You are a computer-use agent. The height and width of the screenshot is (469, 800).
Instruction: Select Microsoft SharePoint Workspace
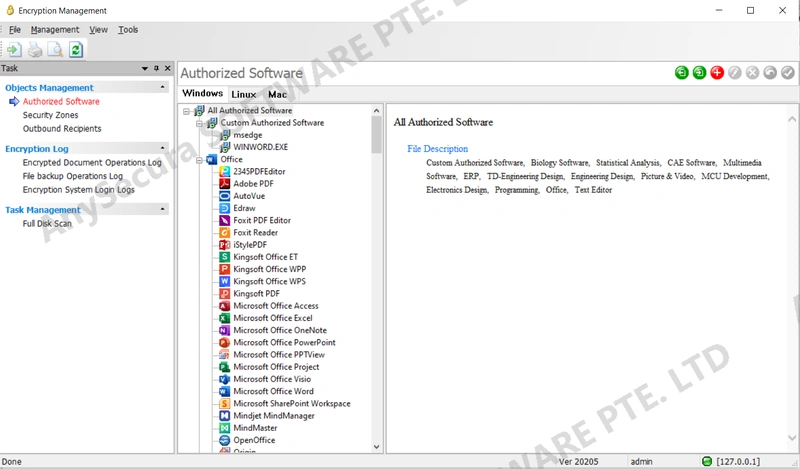(292, 404)
